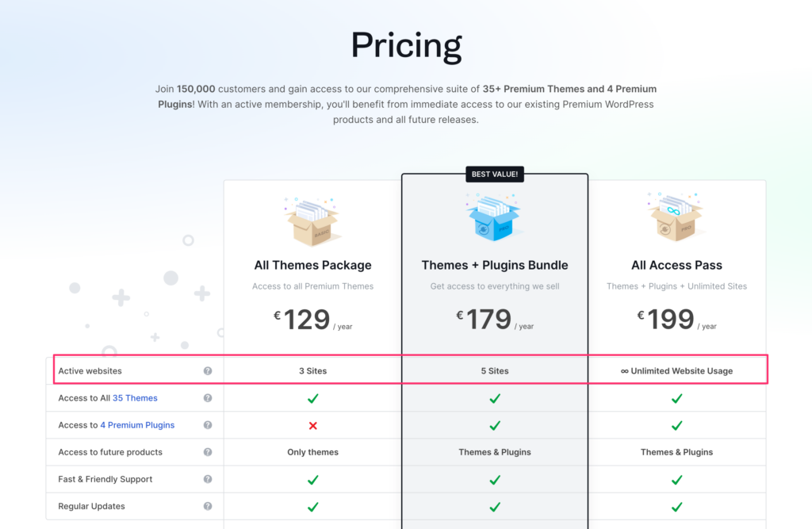Click Unlimited Website Usage cell
Viewport: 812px width, 529px height.
[x=676, y=371]
